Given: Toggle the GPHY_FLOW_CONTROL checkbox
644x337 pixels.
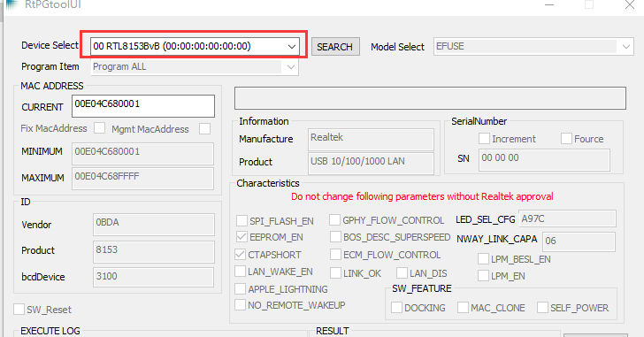Looking at the screenshot, I should [x=334, y=220].
